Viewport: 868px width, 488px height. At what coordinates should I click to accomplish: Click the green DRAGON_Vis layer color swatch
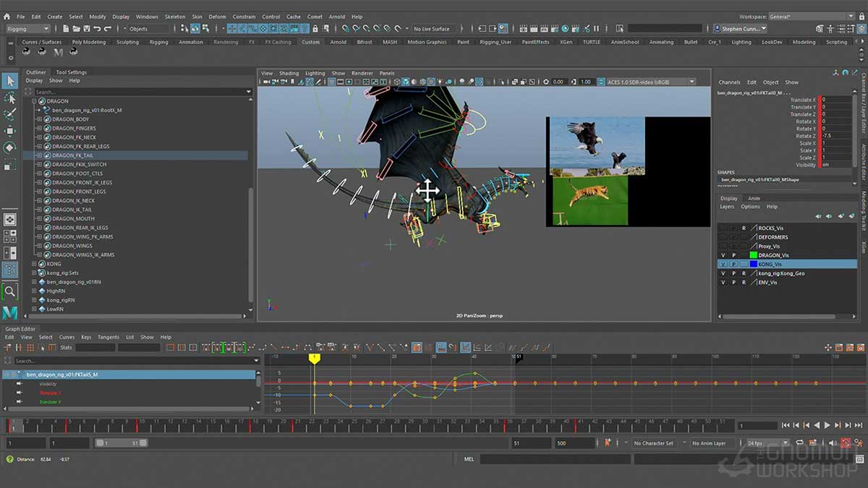click(754, 254)
